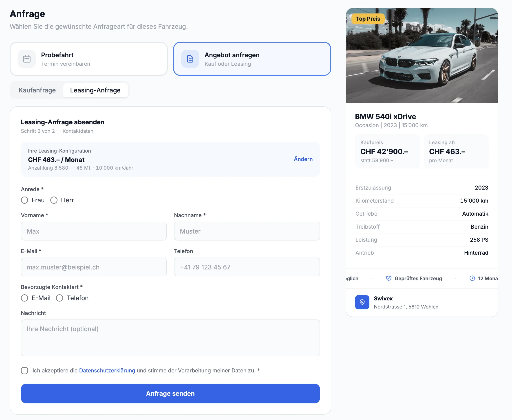This screenshot has height=420, width=512.
Task: Click Ändern to edit leasing configuration
Action: 303,159
